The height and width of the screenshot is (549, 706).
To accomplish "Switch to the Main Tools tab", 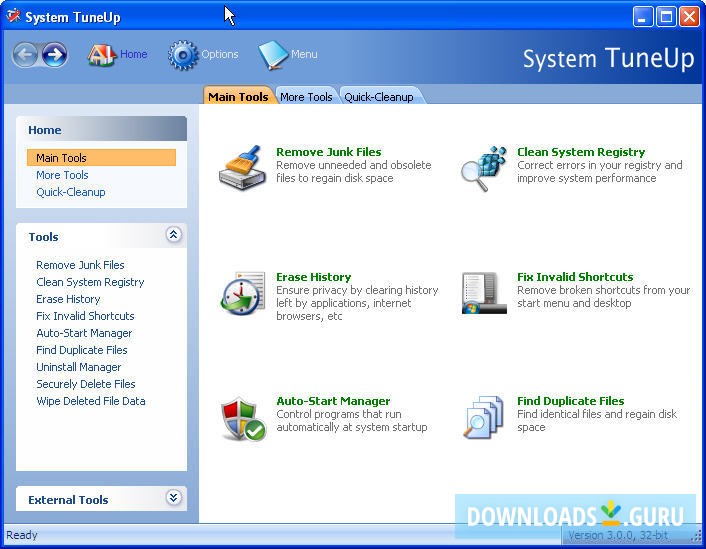I will [x=238, y=96].
